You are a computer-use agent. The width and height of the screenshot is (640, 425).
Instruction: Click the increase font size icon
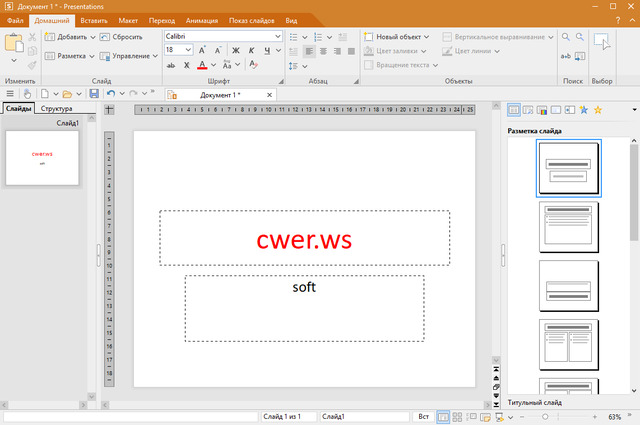pyautogui.click(x=202, y=50)
